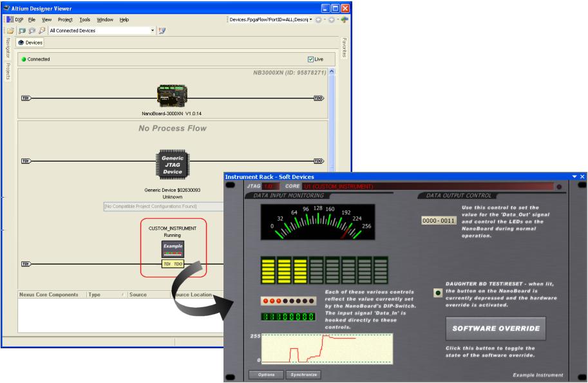588x383 pixels.
Task: Click TDO marker on NanoBoard chain
Action: [318, 98]
